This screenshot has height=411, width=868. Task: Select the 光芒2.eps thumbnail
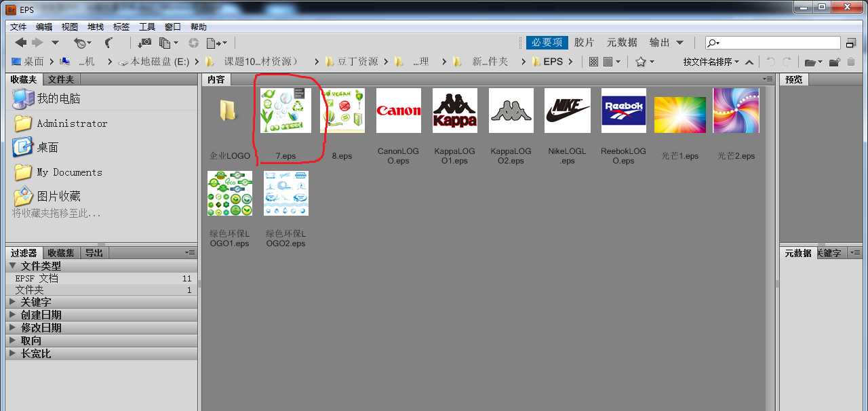pos(736,111)
